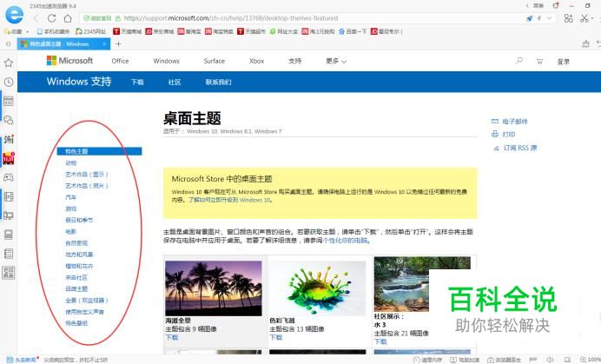The image size is (601, 364).
Task: Click the browser back arrow button
Action: 36,18
